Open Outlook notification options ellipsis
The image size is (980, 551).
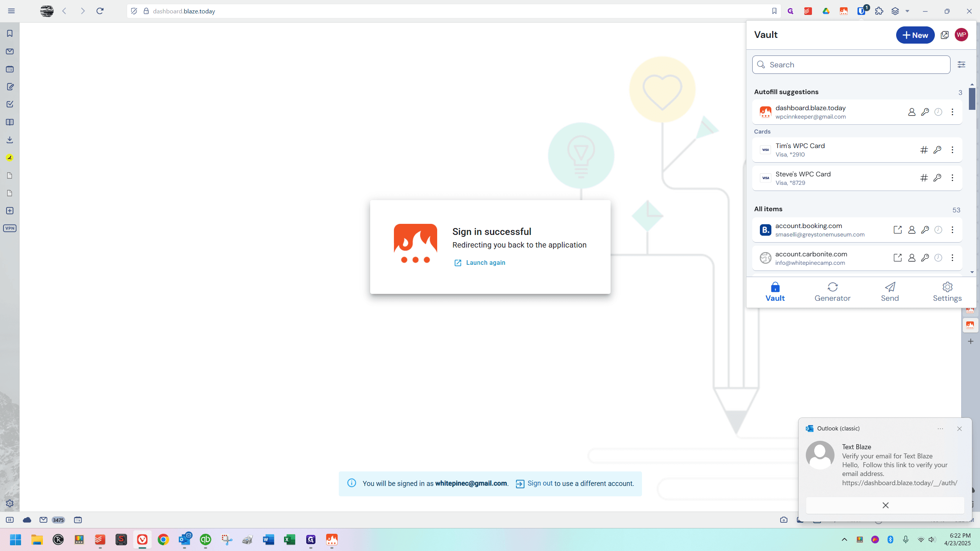point(940,429)
